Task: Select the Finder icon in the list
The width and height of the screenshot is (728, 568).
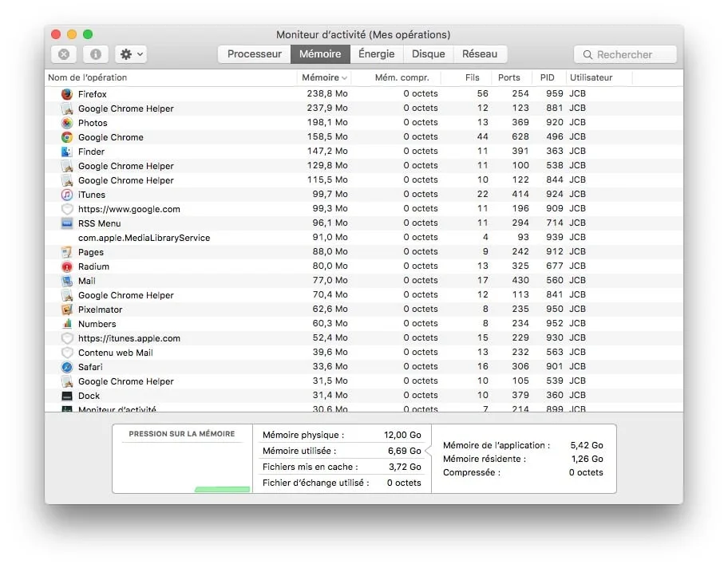Action: [66, 151]
